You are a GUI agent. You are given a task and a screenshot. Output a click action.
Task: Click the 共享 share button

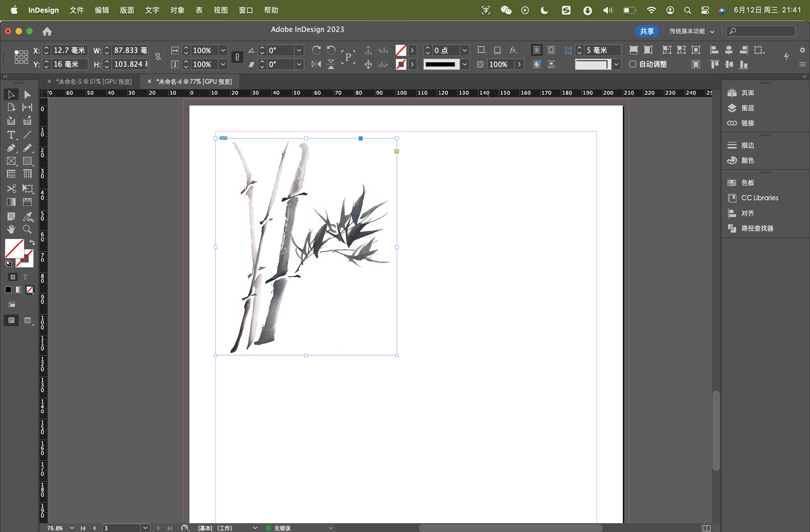pos(647,31)
